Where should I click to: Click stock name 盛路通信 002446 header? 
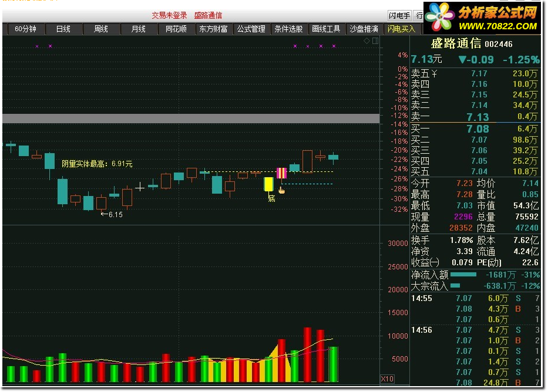[x=472, y=43]
